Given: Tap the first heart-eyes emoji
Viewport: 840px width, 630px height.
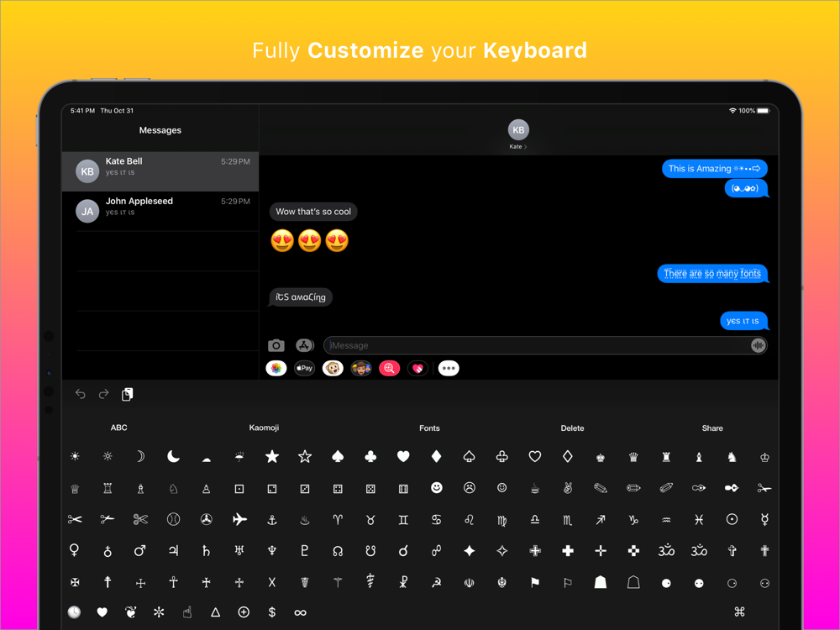Looking at the screenshot, I should click(282, 241).
